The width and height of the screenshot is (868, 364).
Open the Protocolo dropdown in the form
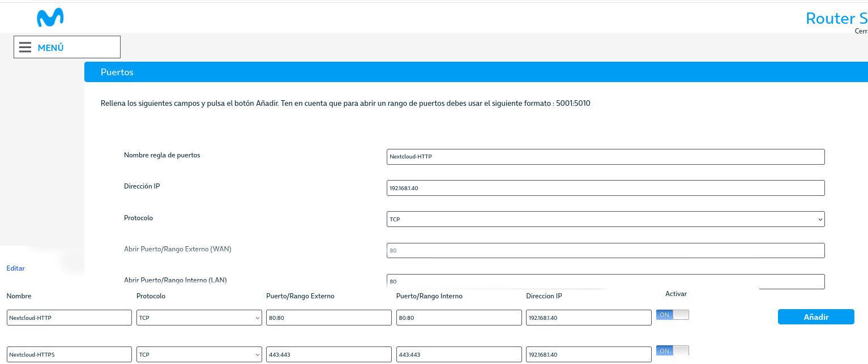[605, 219]
